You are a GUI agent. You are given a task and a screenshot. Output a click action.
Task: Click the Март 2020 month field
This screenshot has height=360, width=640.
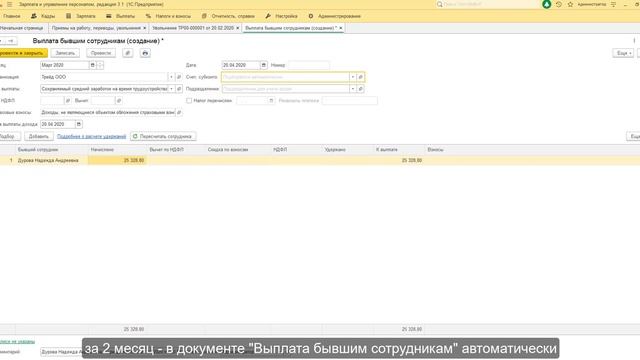(x=64, y=65)
